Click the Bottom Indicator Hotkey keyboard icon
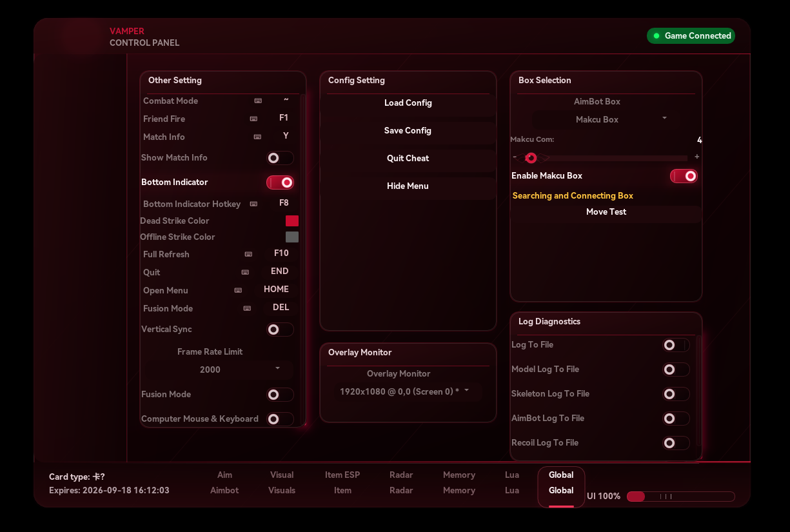Screen dimensions: 790x532 tap(253, 204)
